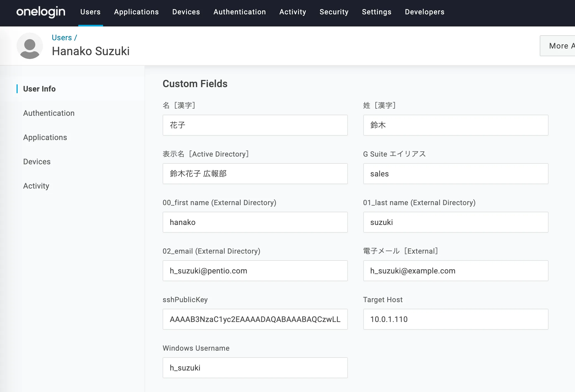
Task: Open the Developers top navigation menu
Action: (424, 12)
